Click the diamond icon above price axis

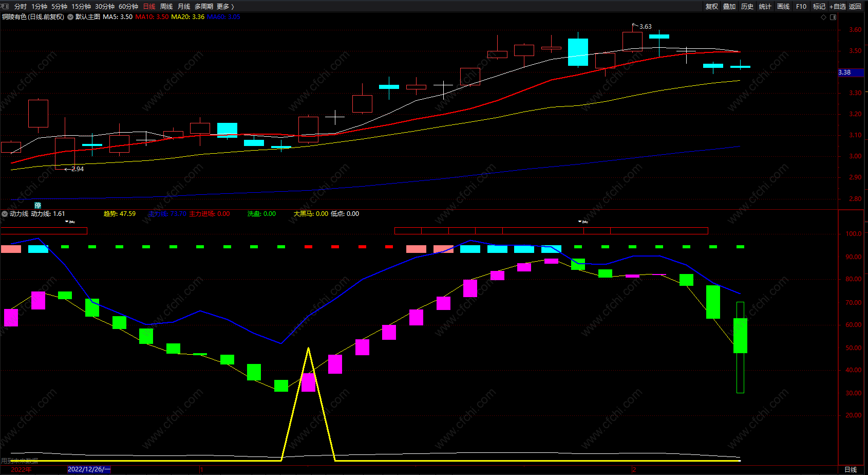point(824,17)
